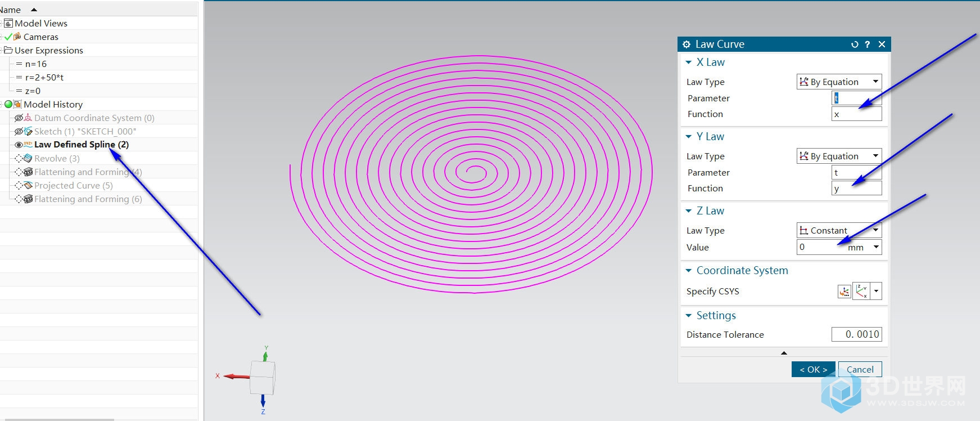Image resolution: width=980 pixels, height=421 pixels.
Task: Select the z=0 expression
Action: tap(33, 91)
